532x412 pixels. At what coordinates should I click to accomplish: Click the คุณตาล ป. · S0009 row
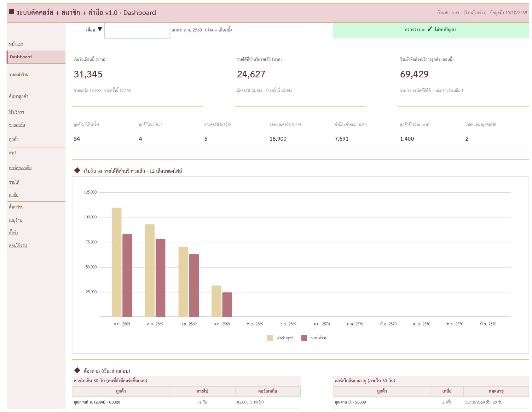[x=431, y=402]
